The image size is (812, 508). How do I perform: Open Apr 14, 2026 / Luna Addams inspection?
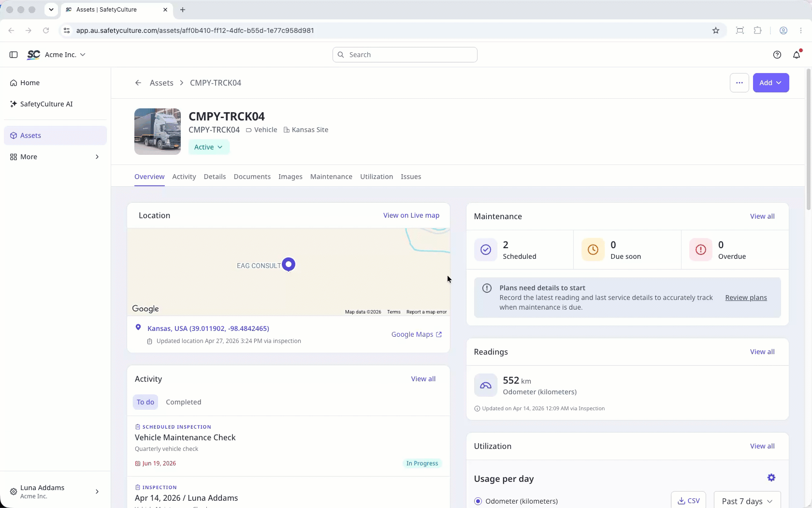289,493
